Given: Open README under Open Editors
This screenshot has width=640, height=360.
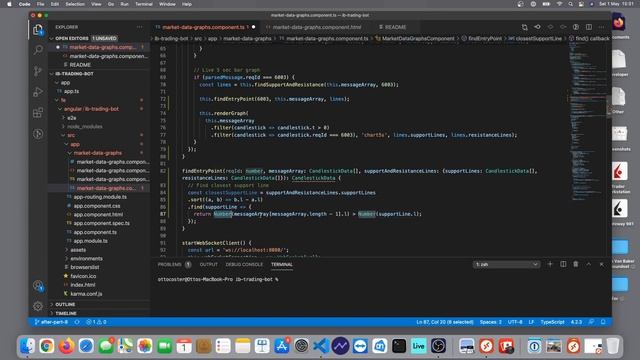Looking at the screenshot, I should pyautogui.click(x=80, y=65).
